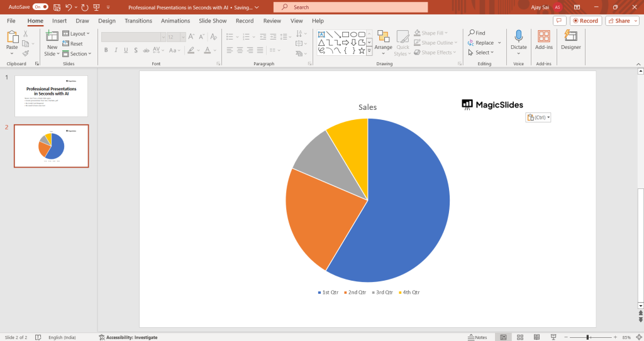The image size is (644, 341).
Task: Click the Replace button
Action: [481, 43]
